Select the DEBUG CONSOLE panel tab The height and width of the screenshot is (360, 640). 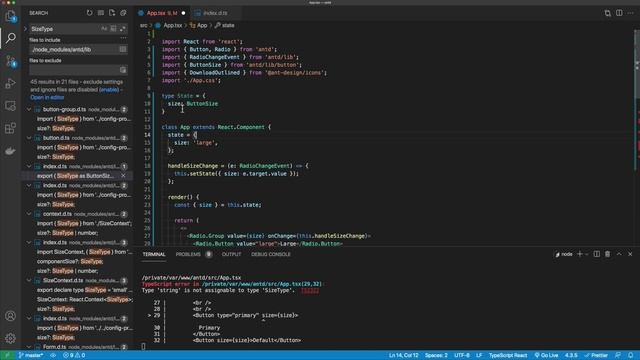click(271, 254)
